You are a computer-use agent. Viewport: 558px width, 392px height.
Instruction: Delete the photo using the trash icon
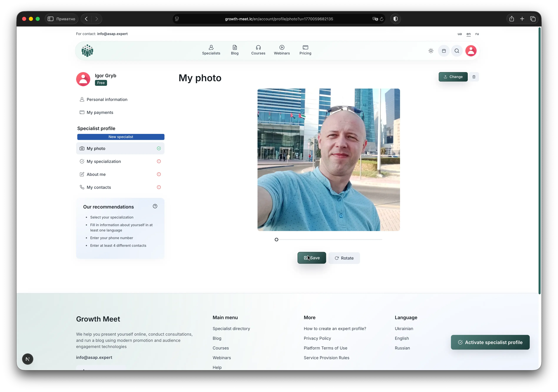tap(474, 77)
